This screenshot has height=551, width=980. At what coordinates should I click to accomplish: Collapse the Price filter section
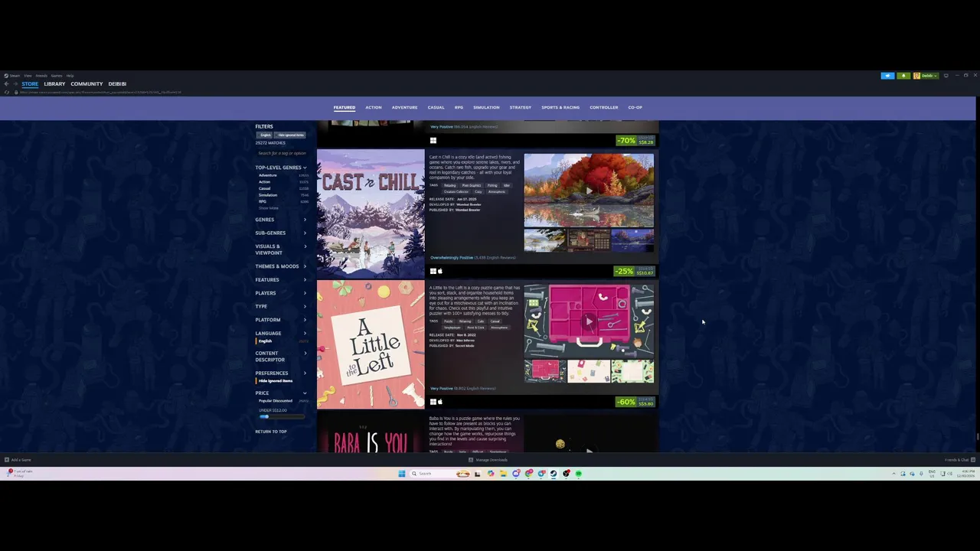[281, 393]
